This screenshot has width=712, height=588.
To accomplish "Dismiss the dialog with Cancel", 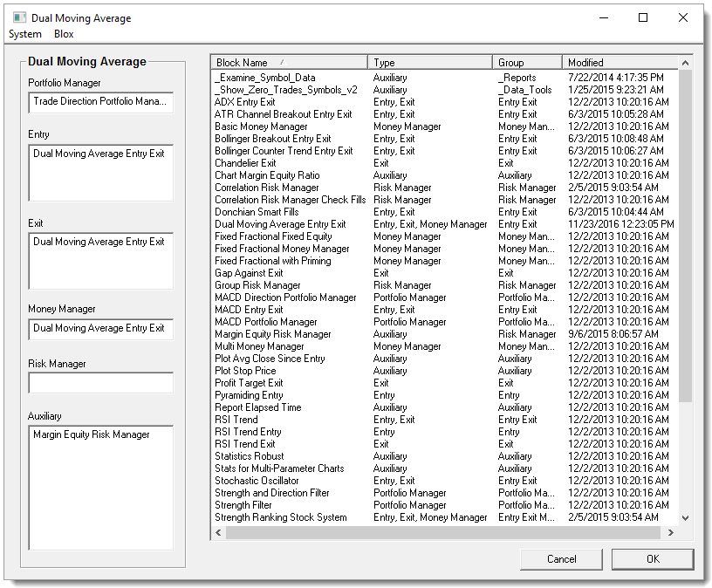I will click(561, 559).
